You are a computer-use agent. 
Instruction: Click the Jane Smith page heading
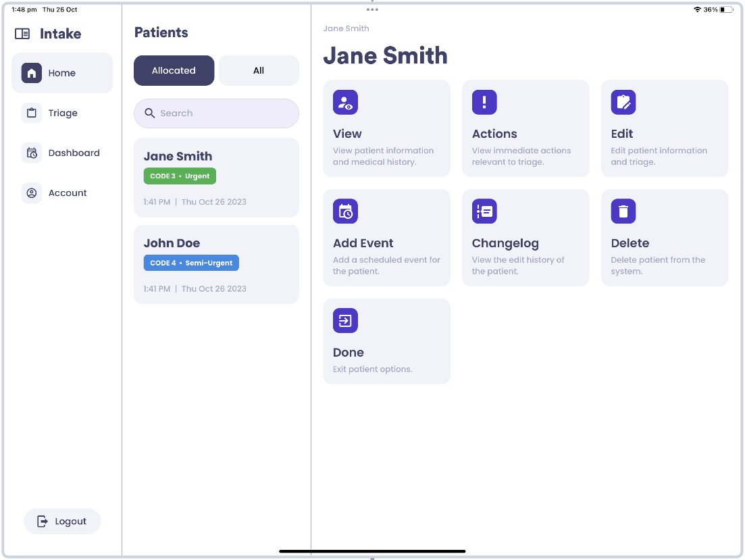pyautogui.click(x=385, y=55)
